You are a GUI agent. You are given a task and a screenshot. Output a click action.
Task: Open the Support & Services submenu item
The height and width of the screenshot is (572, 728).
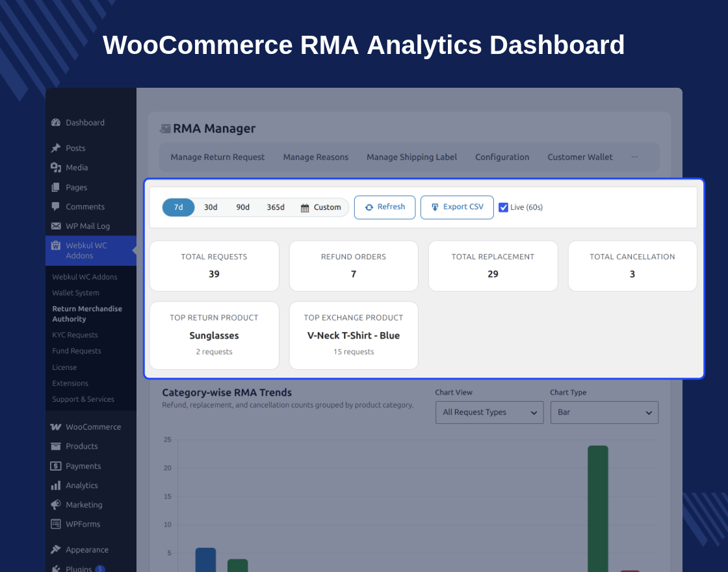click(x=83, y=399)
